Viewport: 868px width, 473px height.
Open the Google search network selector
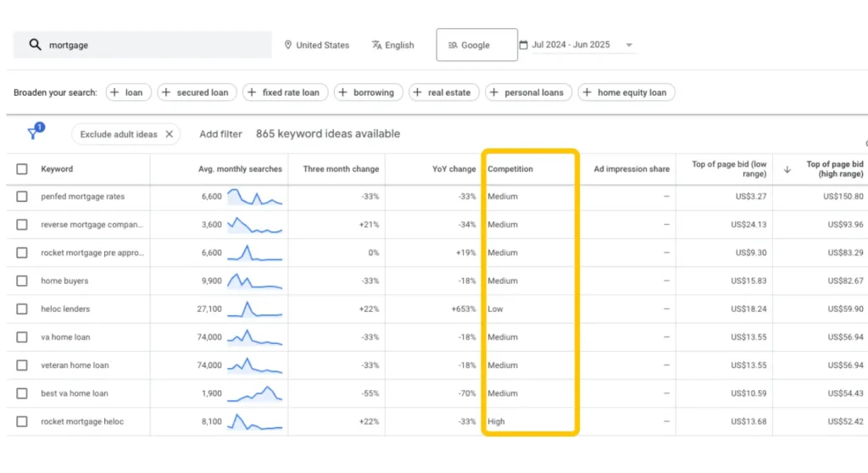click(476, 45)
